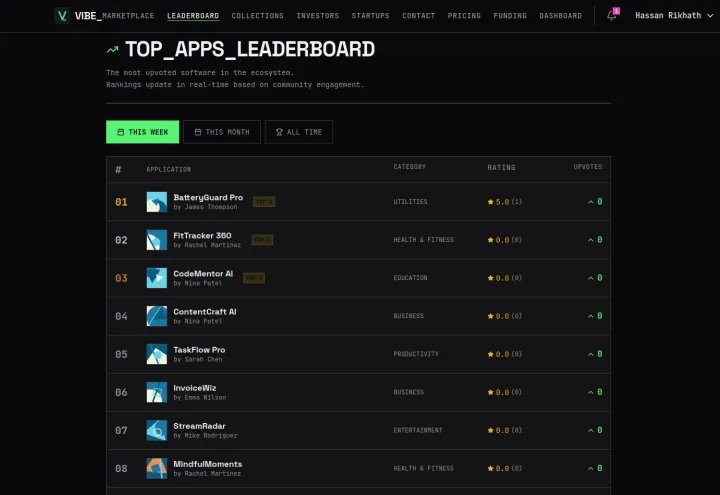This screenshot has height=495, width=720.
Task: Click the star rating of MindfulMoments
Action: point(505,468)
